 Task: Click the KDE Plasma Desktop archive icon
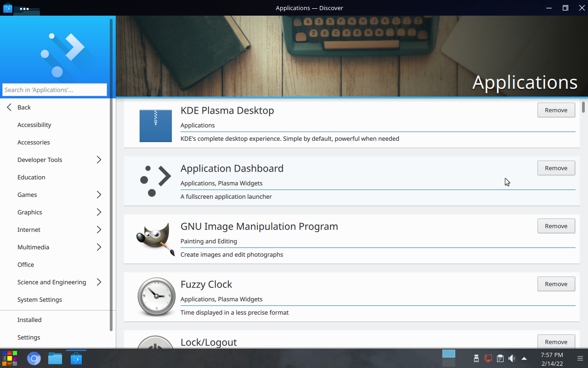click(156, 126)
